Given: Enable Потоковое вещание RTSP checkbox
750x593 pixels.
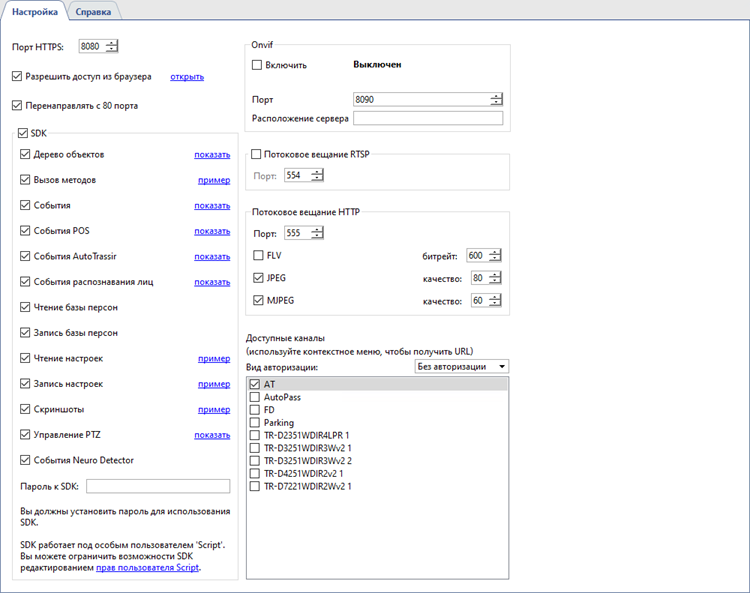Looking at the screenshot, I should pyautogui.click(x=257, y=155).
